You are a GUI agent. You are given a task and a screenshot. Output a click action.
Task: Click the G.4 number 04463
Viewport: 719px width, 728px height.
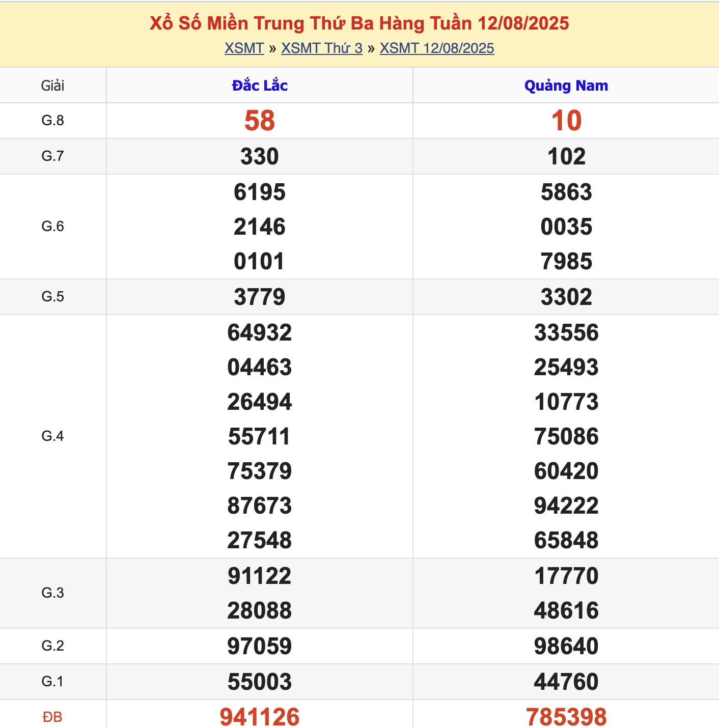(x=260, y=368)
